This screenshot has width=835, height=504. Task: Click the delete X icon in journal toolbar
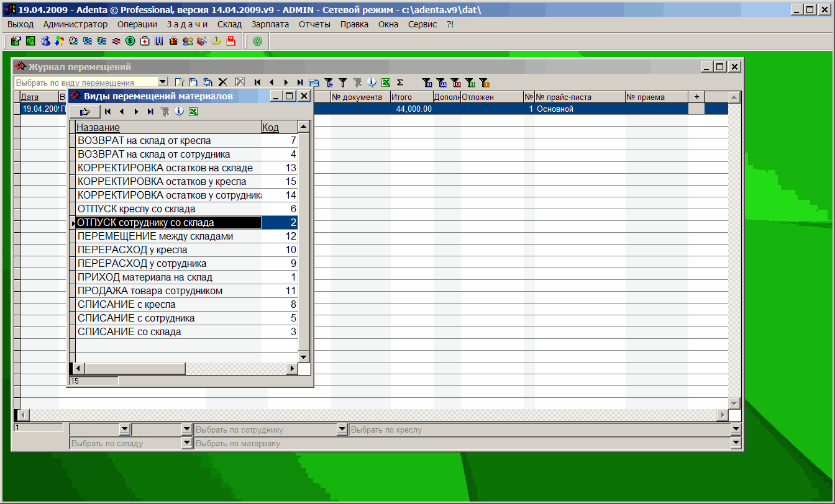pos(222,82)
